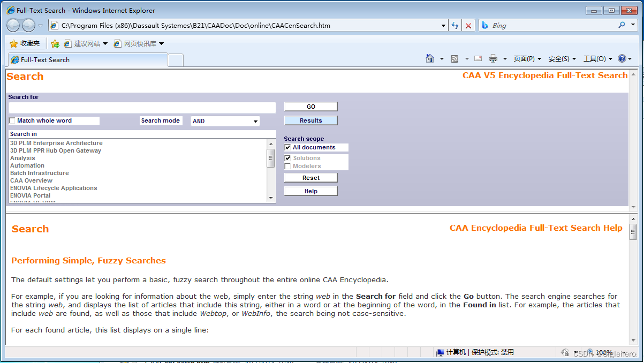Click the Reset button
The height and width of the screenshot is (363, 644).
pyautogui.click(x=310, y=178)
